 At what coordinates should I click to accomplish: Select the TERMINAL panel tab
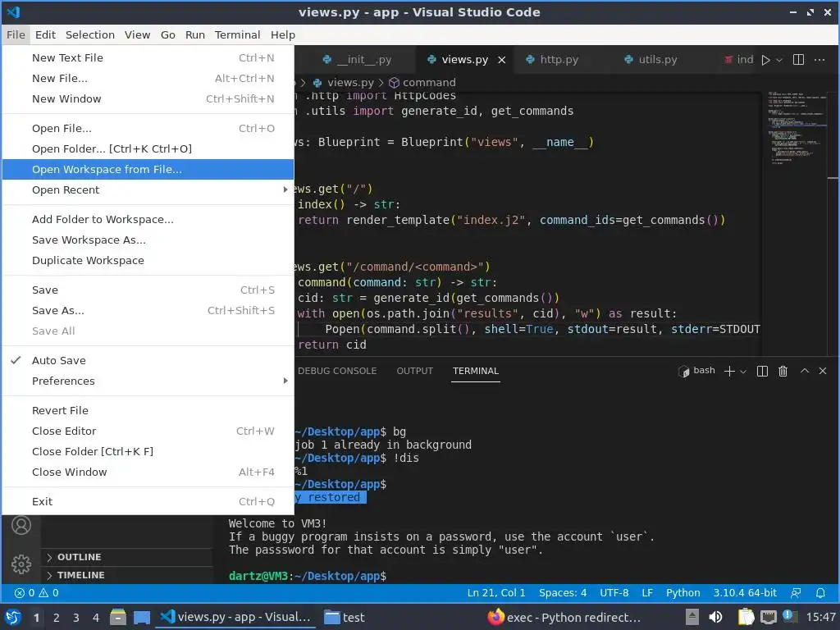coord(476,371)
